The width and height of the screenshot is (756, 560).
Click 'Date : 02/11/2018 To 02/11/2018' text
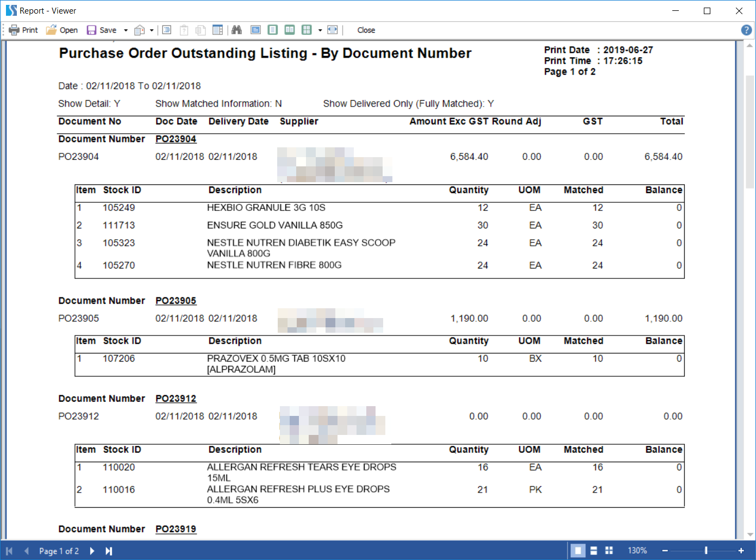(x=129, y=86)
